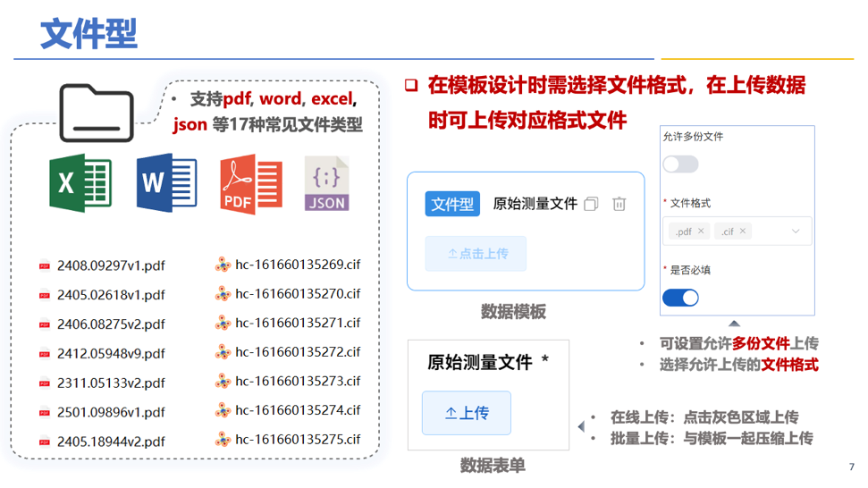Select file hc-161660135275.cif in list

pyautogui.click(x=297, y=439)
